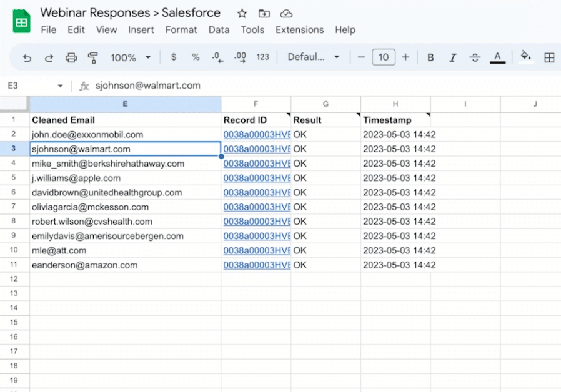Screen dimensions: 561x392
Task: Select cell oliviagarcia@mckesson.com
Action: (125, 207)
